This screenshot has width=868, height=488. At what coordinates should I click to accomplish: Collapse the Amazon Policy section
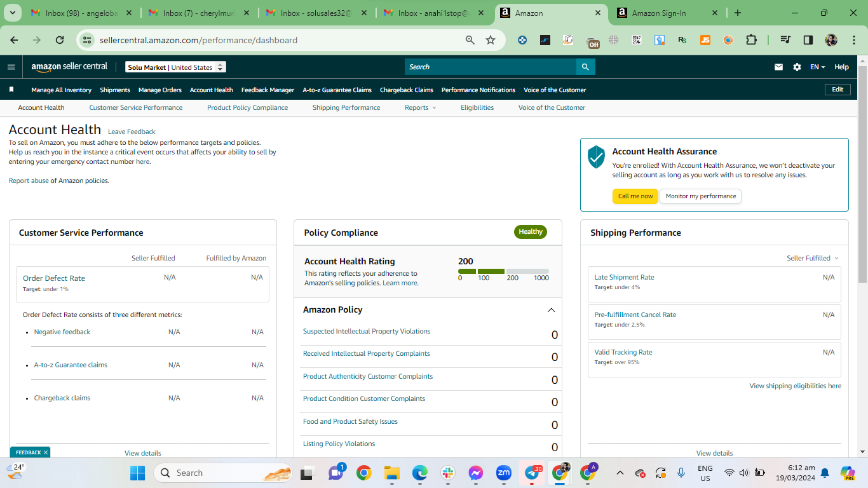point(551,310)
